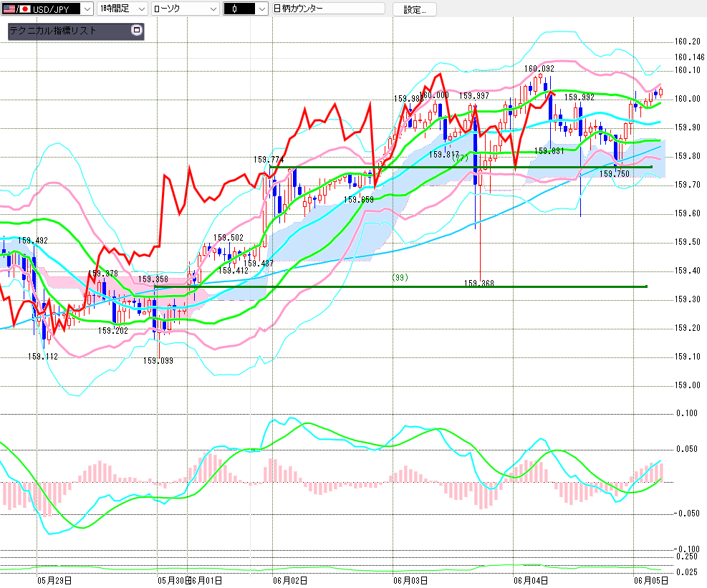The height and width of the screenshot is (588, 707).
Task: Click the (99) day count marker
Action: 400,277
